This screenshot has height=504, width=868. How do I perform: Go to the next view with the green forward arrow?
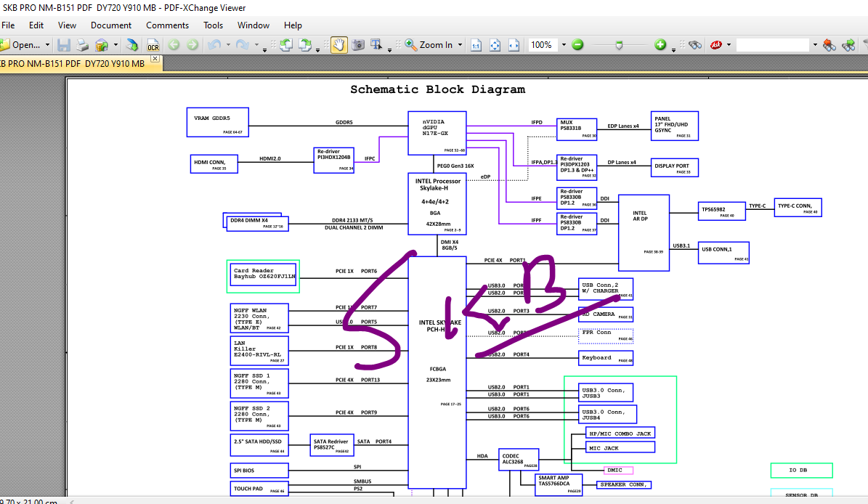pos(192,45)
